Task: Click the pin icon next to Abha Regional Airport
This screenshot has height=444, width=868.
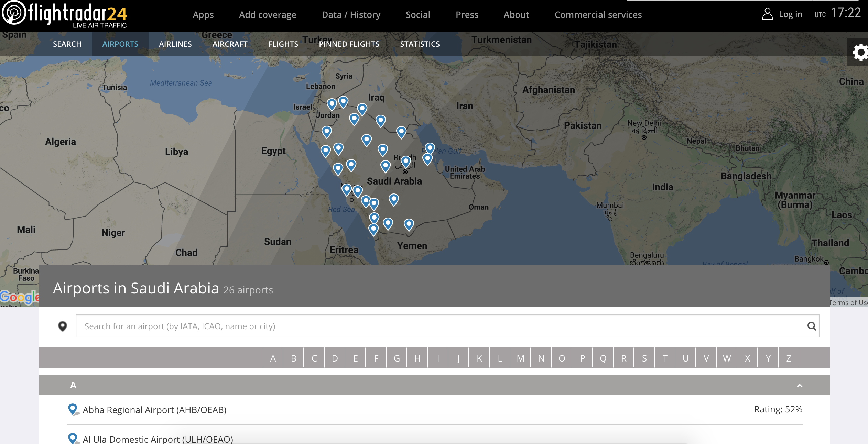Action: (x=73, y=409)
